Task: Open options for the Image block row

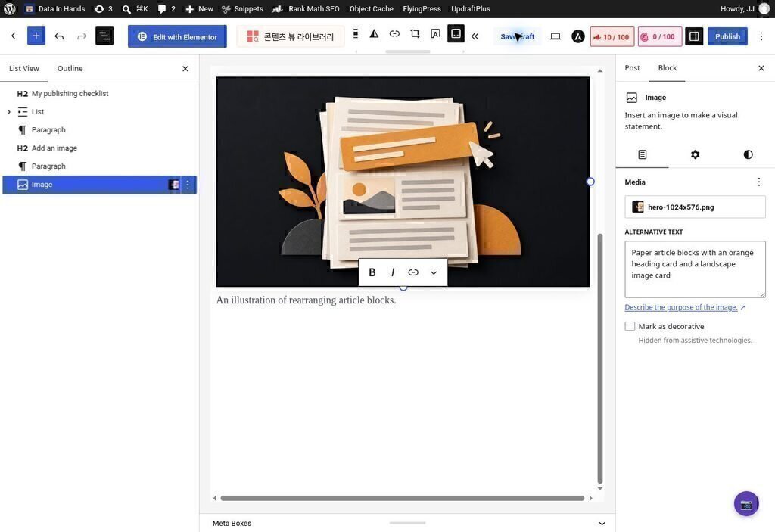Action: click(x=188, y=185)
